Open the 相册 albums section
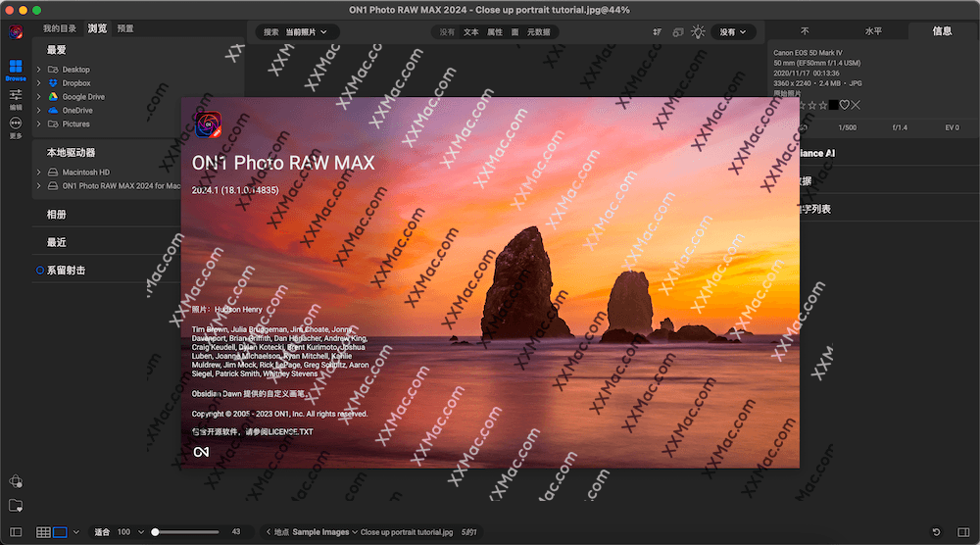The width and height of the screenshot is (980, 545). pos(56,215)
